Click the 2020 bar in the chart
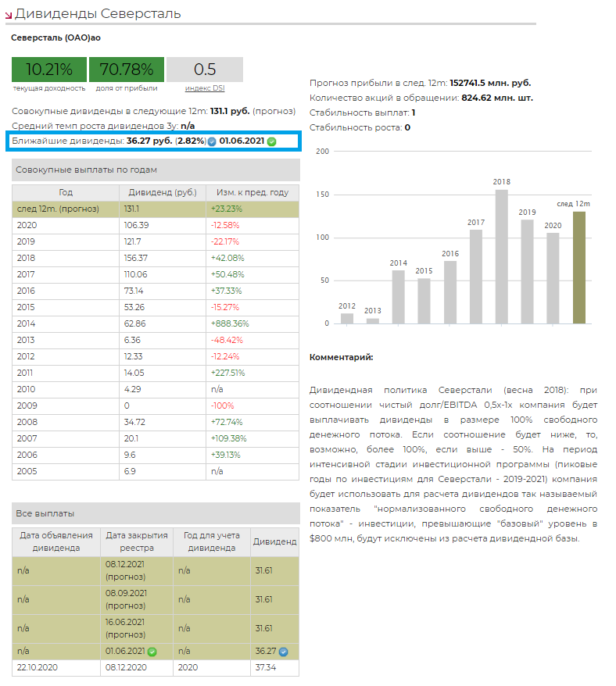 tap(553, 278)
